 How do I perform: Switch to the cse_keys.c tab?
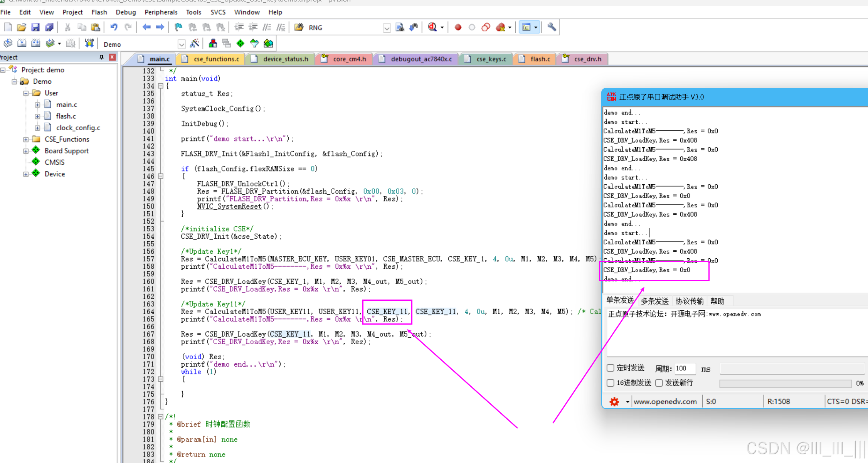point(491,59)
